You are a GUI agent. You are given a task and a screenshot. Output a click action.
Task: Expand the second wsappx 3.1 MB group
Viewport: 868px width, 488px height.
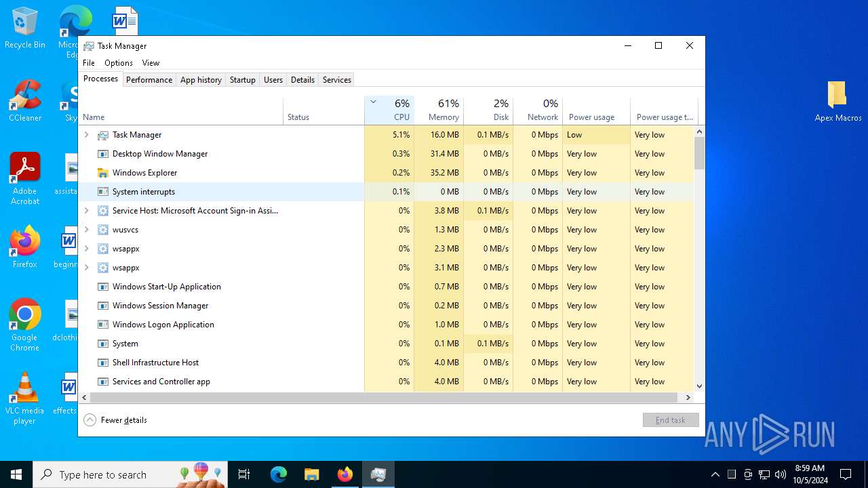[86, 268]
